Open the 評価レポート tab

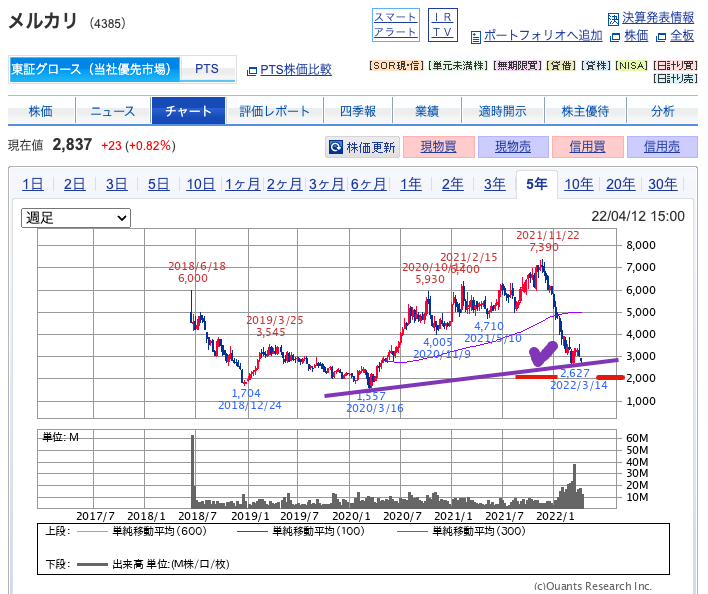tap(275, 111)
